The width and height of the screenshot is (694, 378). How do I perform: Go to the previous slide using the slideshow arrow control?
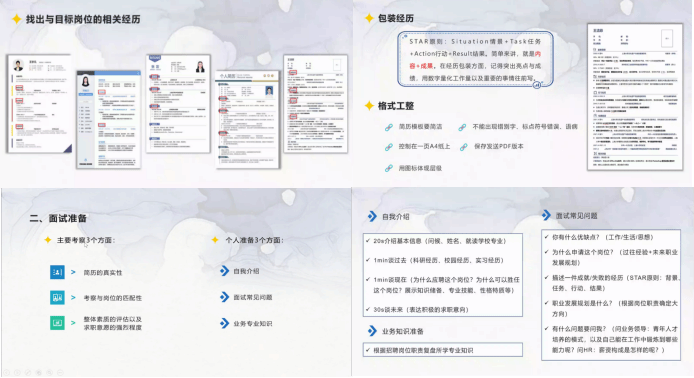(7, 373)
